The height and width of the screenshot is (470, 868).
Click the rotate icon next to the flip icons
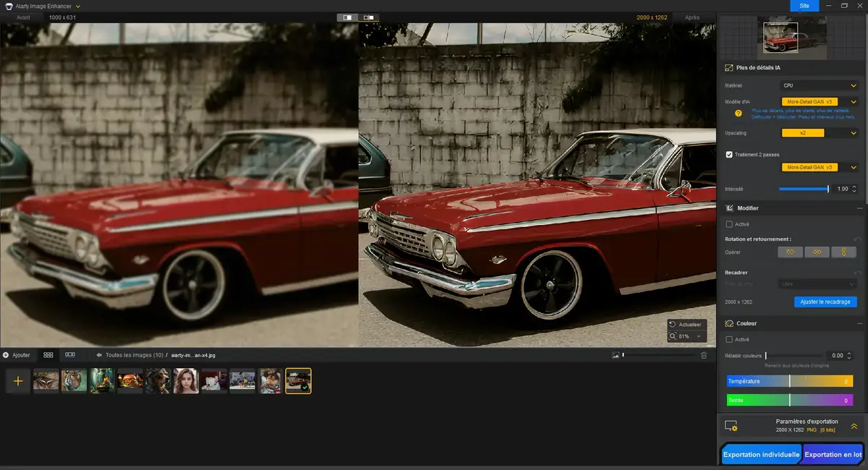pyautogui.click(x=790, y=252)
